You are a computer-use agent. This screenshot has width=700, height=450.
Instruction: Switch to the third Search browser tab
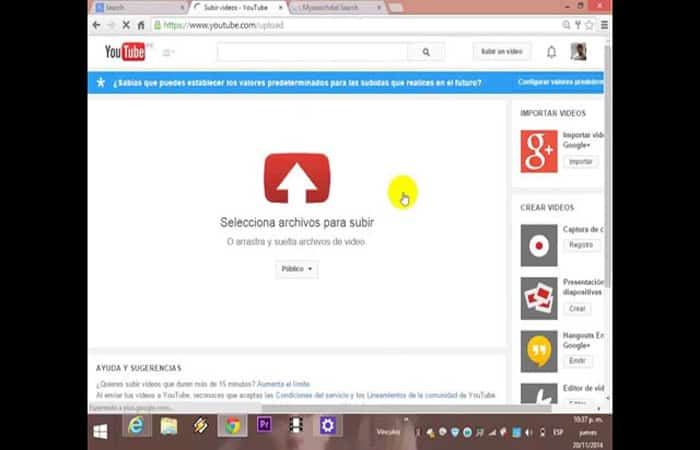tap(337, 8)
